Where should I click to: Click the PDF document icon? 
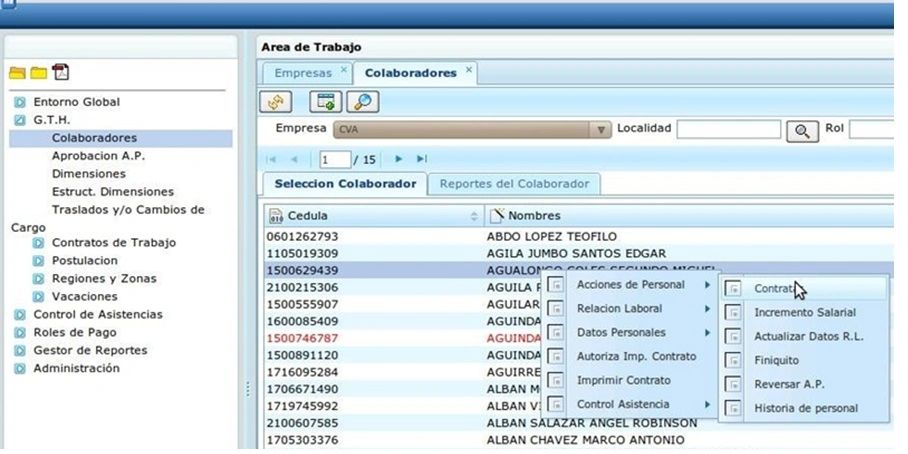coord(60,72)
